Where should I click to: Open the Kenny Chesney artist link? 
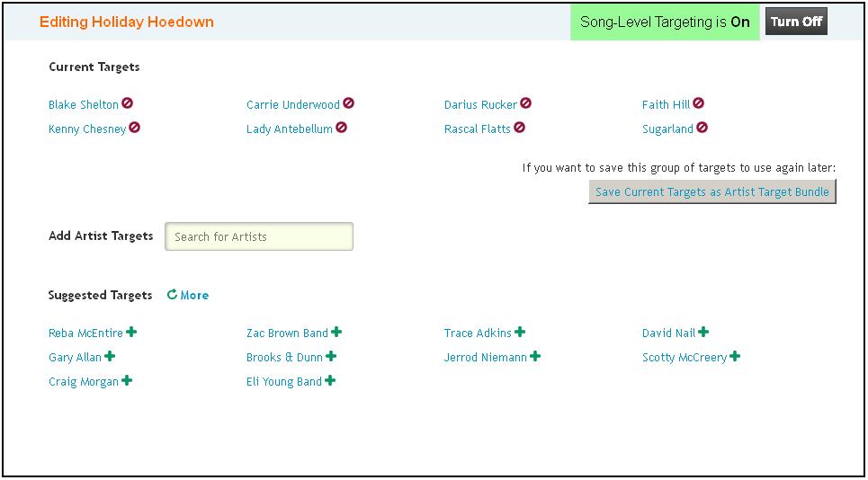pyautogui.click(x=87, y=129)
